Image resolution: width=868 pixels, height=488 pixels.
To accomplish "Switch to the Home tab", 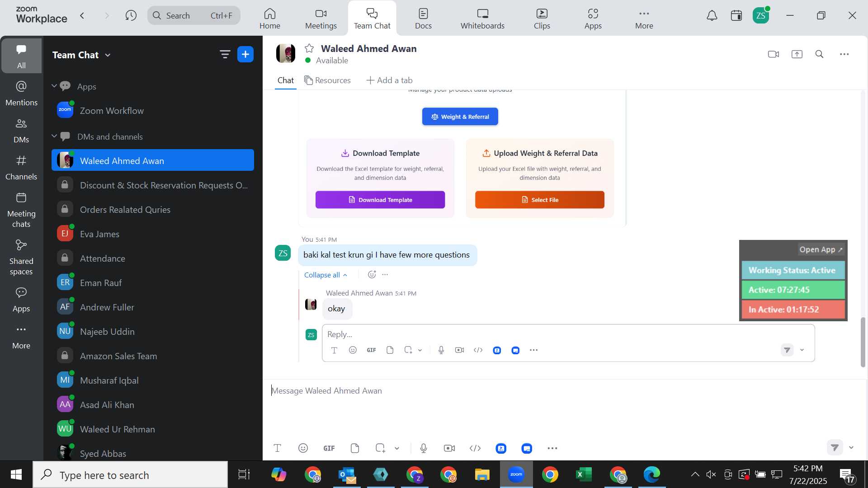I will [270, 19].
